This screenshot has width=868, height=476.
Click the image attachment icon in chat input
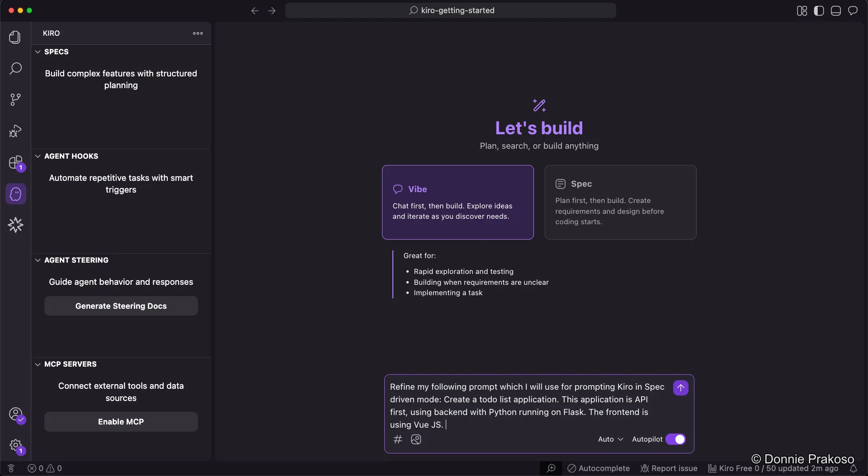point(416,439)
